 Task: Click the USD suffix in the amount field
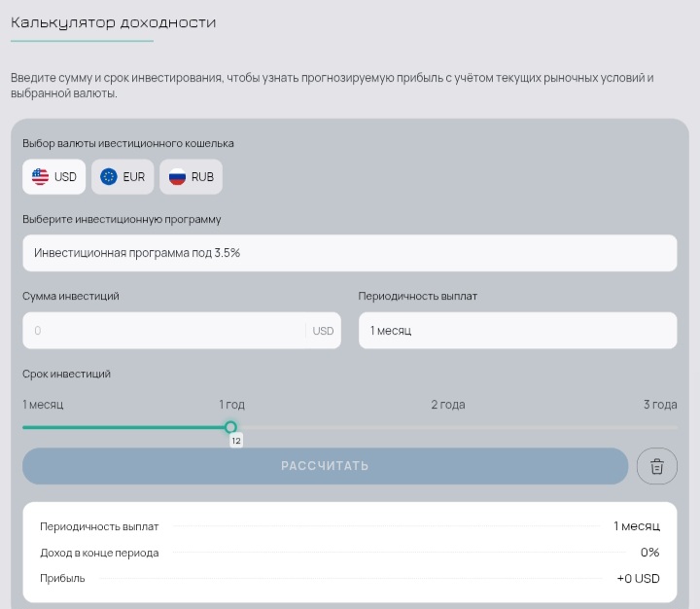pyautogui.click(x=323, y=331)
